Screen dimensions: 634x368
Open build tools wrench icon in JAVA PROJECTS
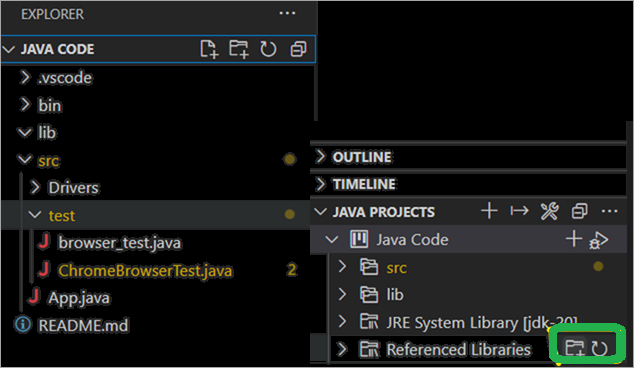pyautogui.click(x=549, y=211)
